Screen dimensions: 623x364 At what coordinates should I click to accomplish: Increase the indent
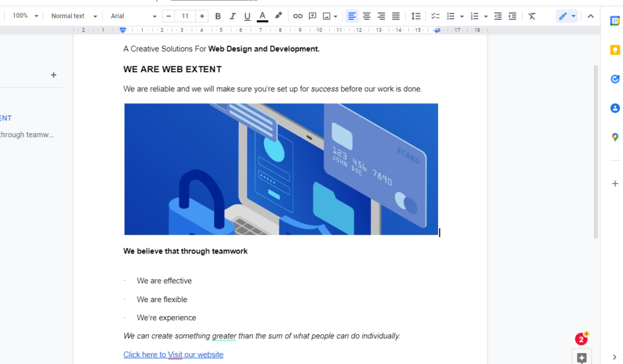click(x=512, y=16)
